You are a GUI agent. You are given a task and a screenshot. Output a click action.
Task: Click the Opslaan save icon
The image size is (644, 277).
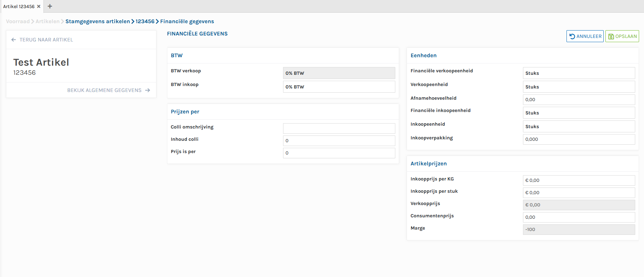[611, 36]
